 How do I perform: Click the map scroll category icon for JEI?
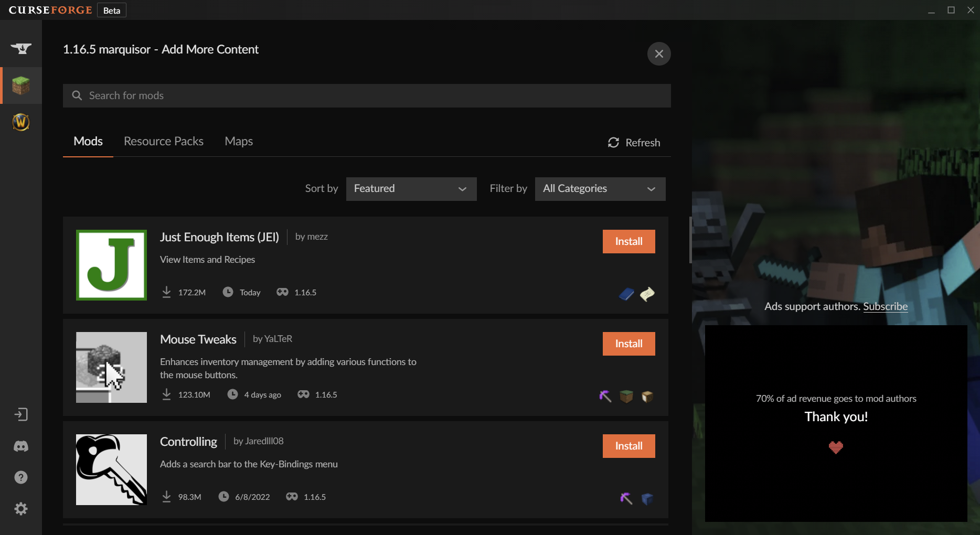click(647, 294)
